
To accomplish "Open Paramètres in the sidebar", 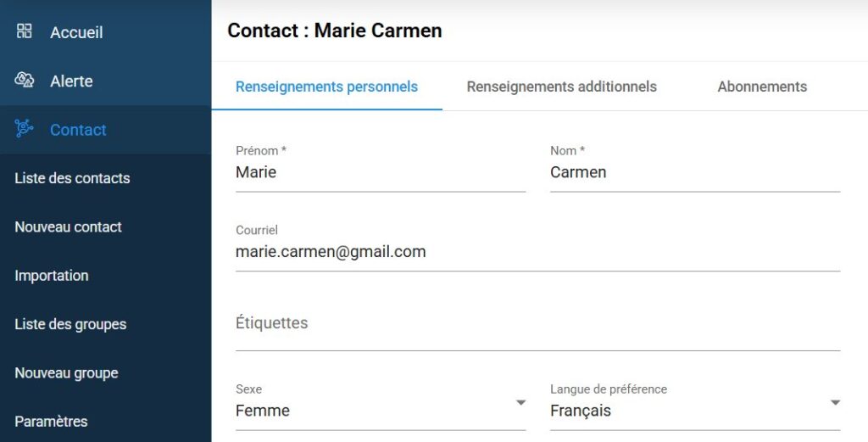I will (51, 422).
